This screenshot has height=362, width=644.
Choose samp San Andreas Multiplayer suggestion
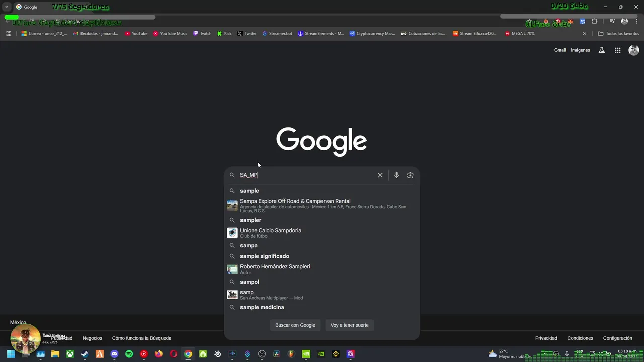pyautogui.click(x=321, y=295)
